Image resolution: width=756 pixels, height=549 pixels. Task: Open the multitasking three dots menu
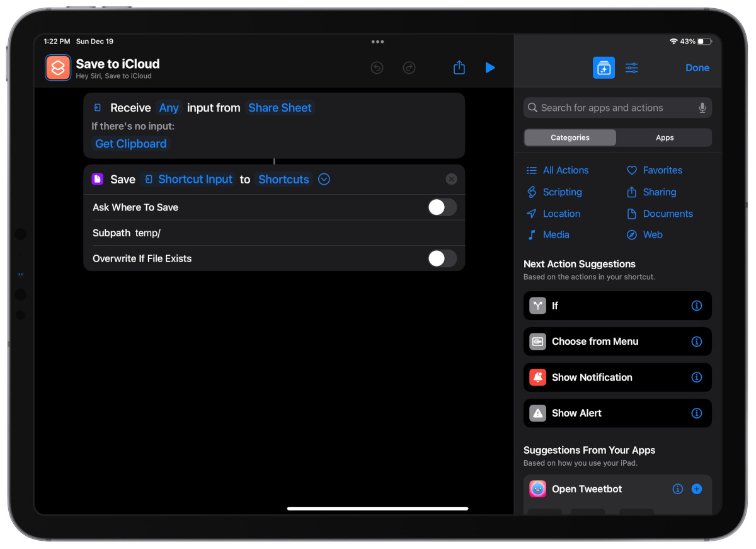(377, 42)
